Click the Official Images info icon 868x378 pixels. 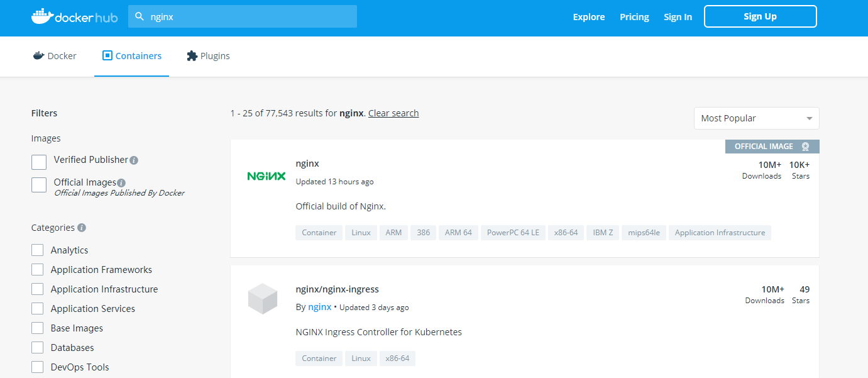pyautogui.click(x=121, y=183)
